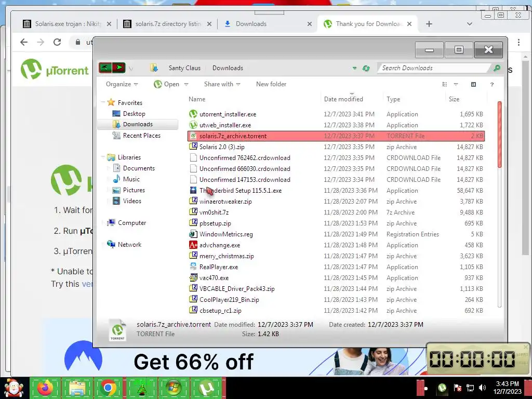Open Chrome's tab search dropdown
Screen dimensions: 532x399
pyautogui.click(x=470, y=24)
